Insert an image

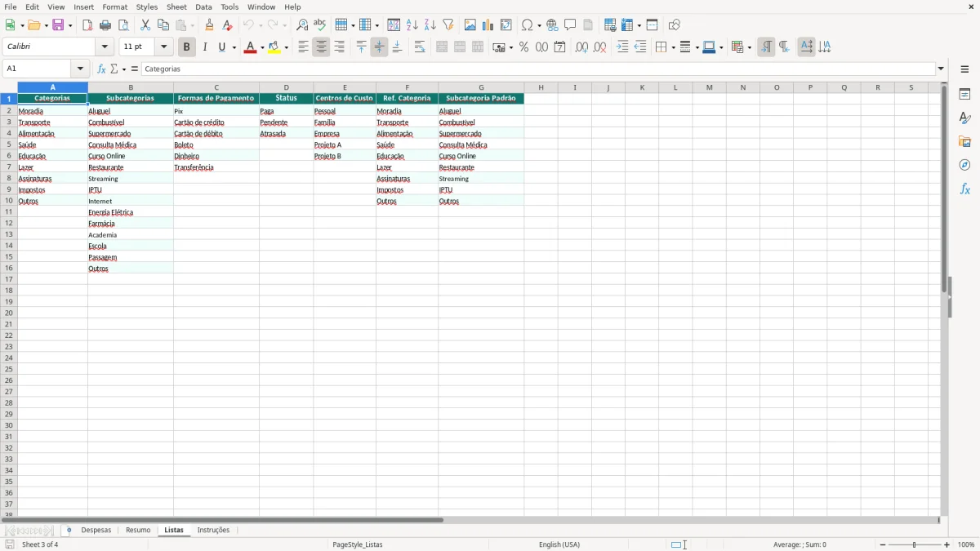tap(470, 25)
